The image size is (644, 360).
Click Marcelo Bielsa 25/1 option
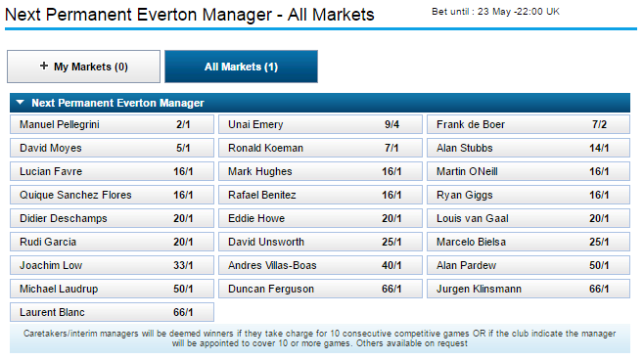coord(529,242)
